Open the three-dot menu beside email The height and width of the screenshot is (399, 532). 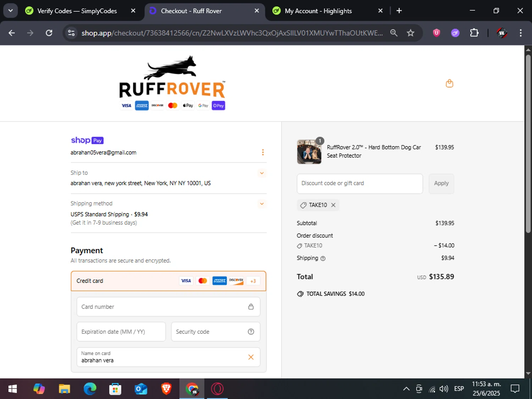tap(263, 152)
